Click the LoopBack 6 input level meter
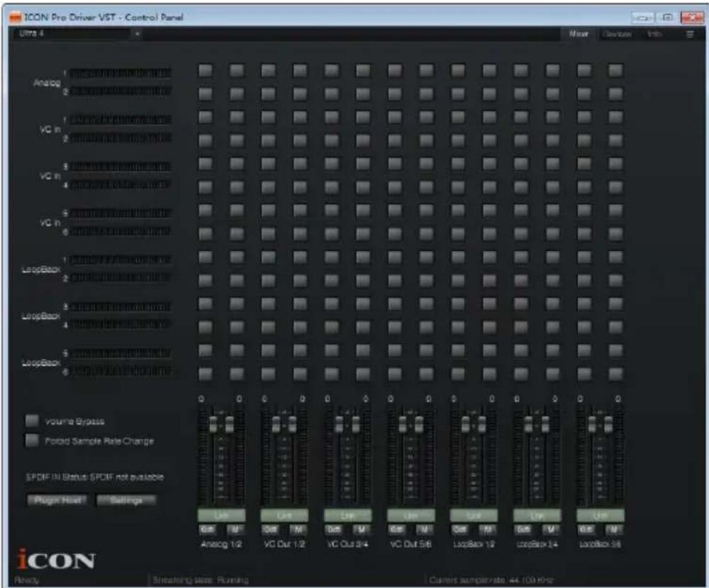 [121, 372]
